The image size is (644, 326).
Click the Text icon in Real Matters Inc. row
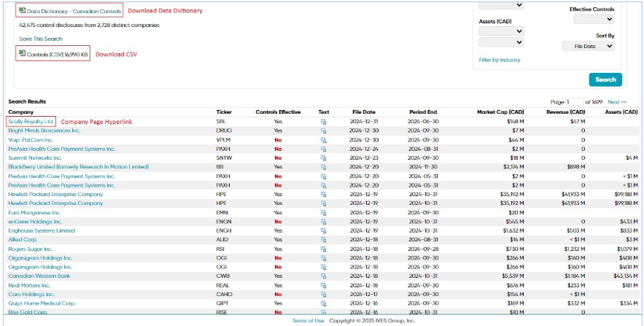[324, 285]
